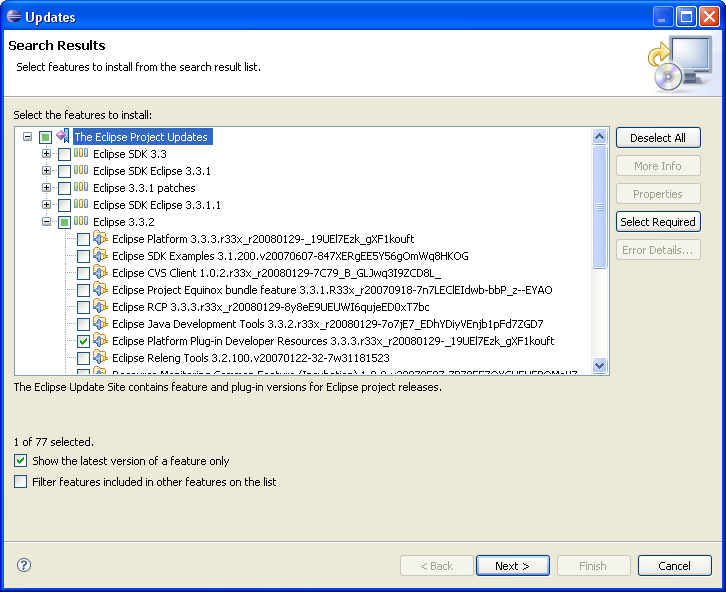
Task: Click the feature icon of Java Development Tools
Action: (100, 323)
